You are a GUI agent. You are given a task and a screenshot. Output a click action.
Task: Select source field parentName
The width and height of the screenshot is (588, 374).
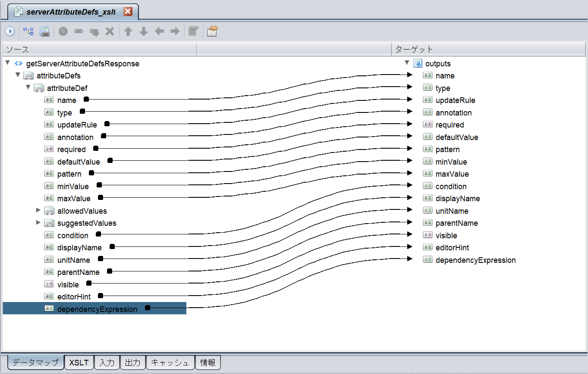pos(79,272)
